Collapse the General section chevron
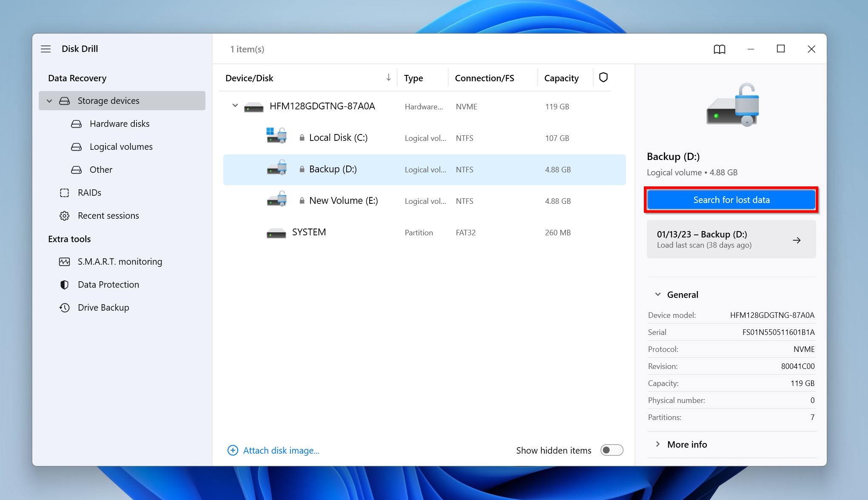Image resolution: width=868 pixels, height=500 pixels. pyautogui.click(x=657, y=294)
